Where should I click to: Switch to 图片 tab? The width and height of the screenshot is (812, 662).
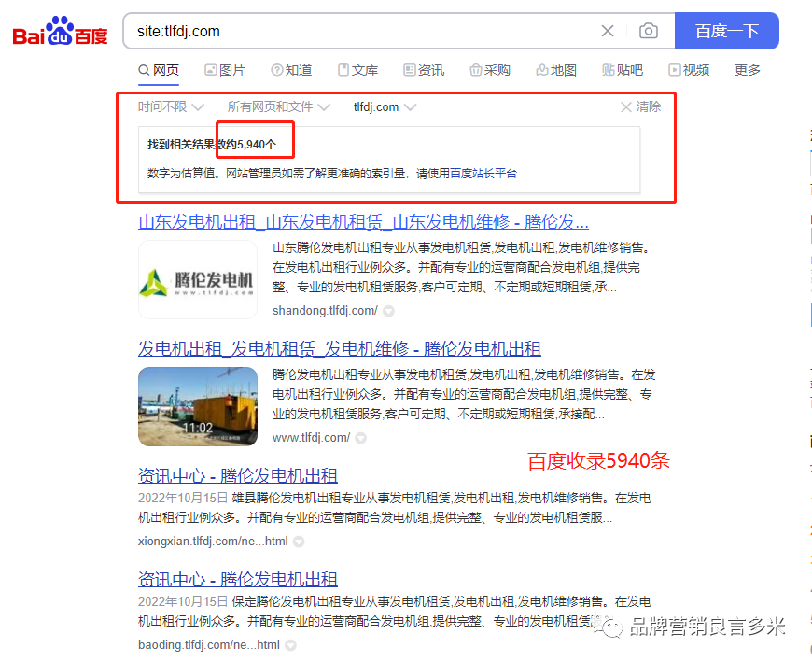(225, 70)
